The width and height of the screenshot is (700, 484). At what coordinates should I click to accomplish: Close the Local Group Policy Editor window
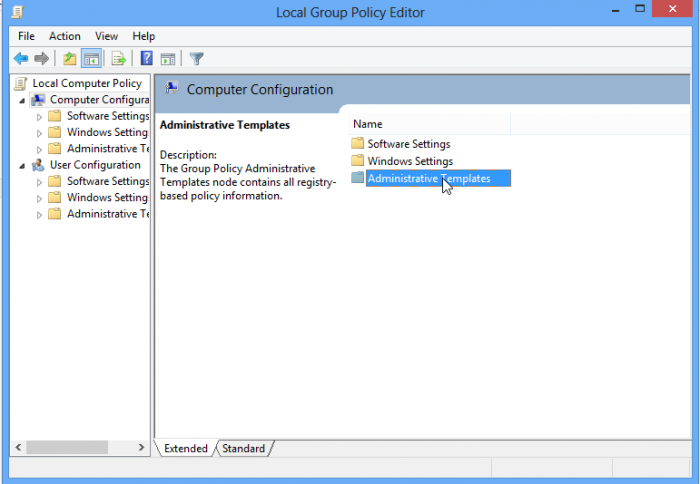672,9
